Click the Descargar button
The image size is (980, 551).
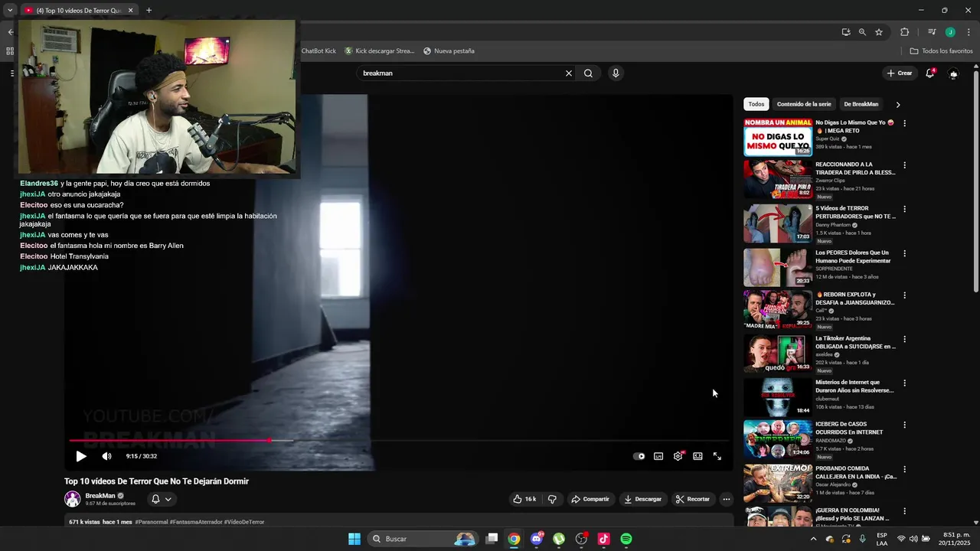(x=642, y=499)
